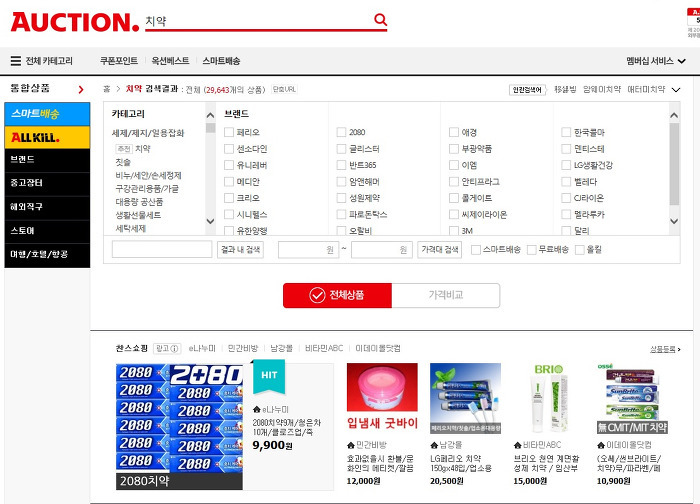Click the category list scrollbar thumb
The width and height of the screenshot is (700, 504).
[210, 128]
